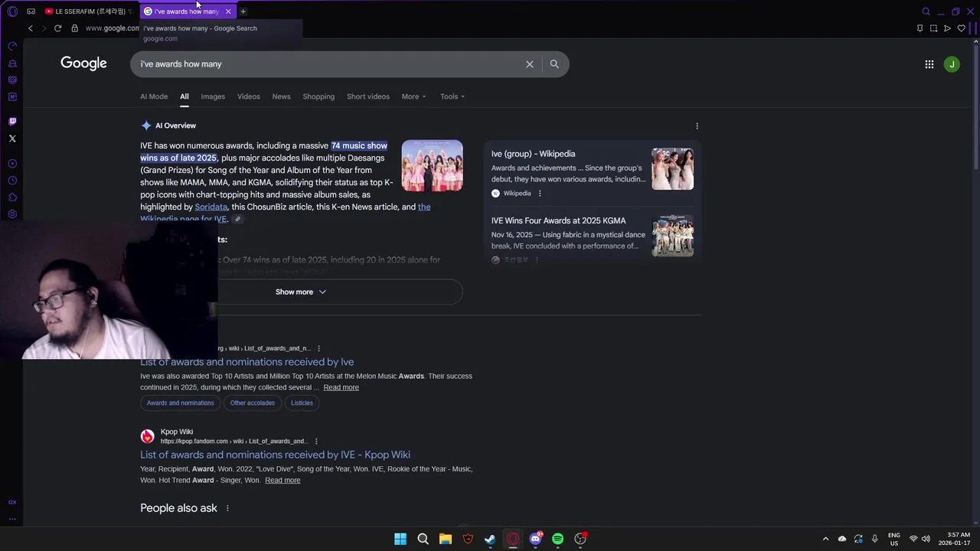Screen dimensions: 980x551
Task: Open Extensions from the sidebar
Action: coord(12,197)
